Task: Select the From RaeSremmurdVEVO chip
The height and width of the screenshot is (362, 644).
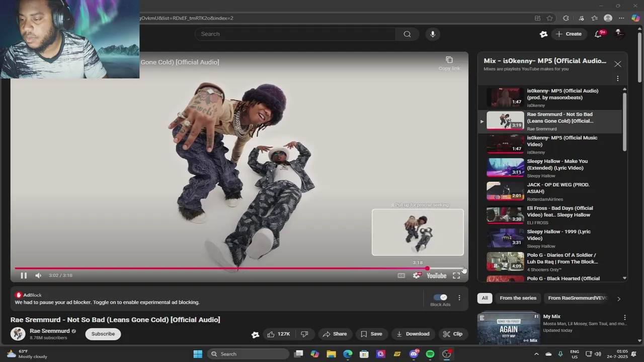Action: coord(578,298)
